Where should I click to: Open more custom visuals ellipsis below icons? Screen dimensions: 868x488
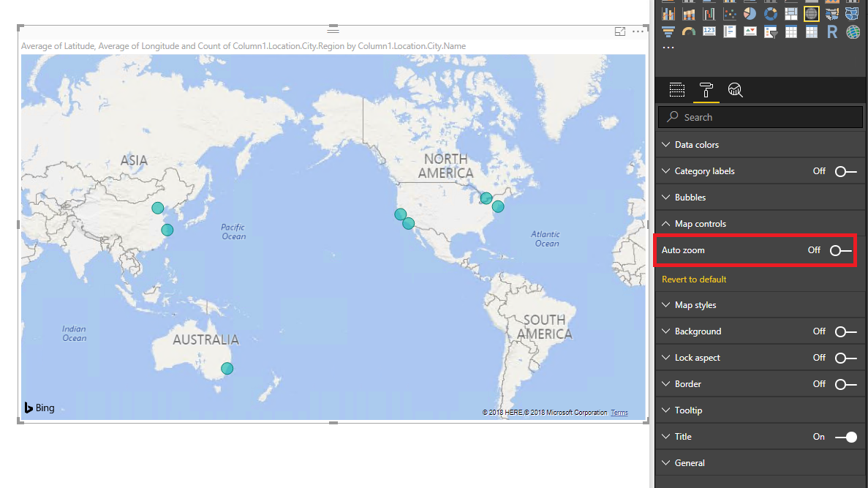click(x=668, y=48)
